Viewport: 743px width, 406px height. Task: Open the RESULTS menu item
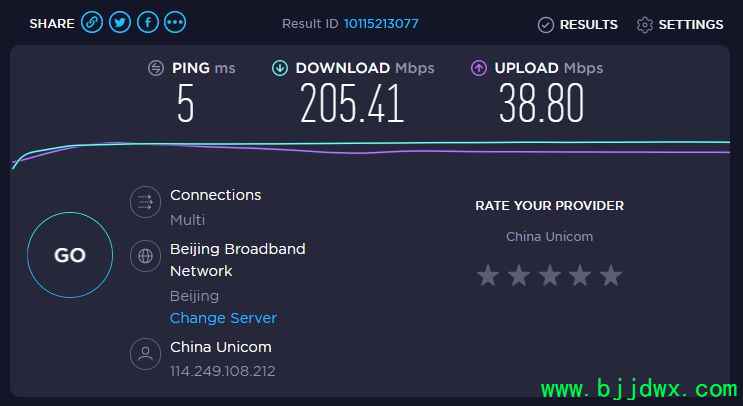[x=589, y=25]
